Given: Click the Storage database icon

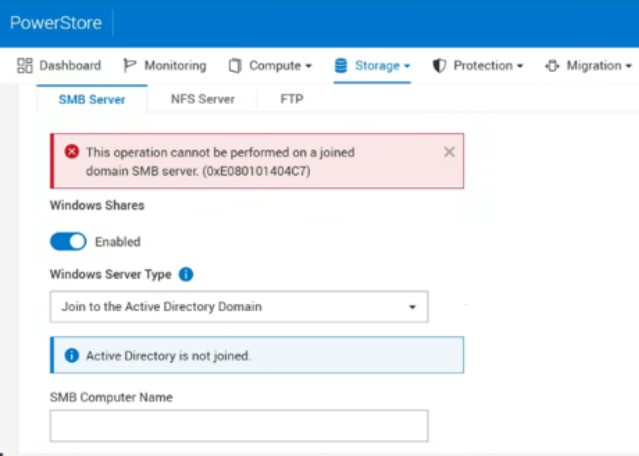Looking at the screenshot, I should click(x=341, y=66).
